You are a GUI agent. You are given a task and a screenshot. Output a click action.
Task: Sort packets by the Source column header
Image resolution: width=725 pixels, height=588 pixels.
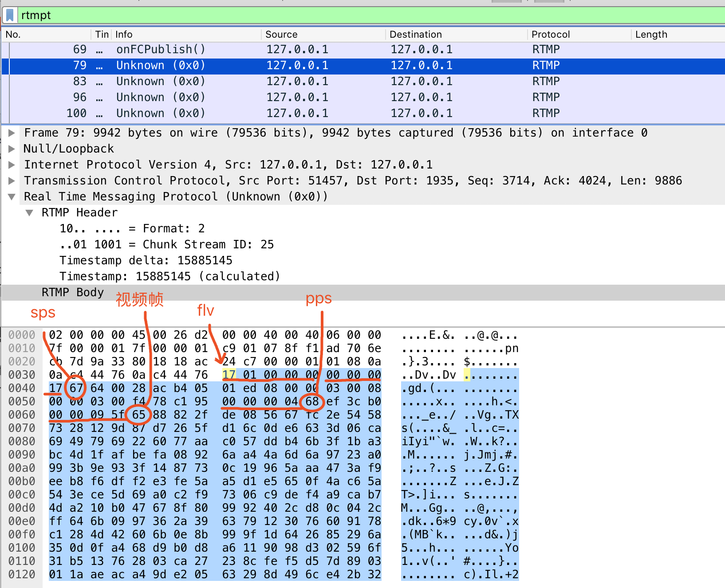(324, 34)
